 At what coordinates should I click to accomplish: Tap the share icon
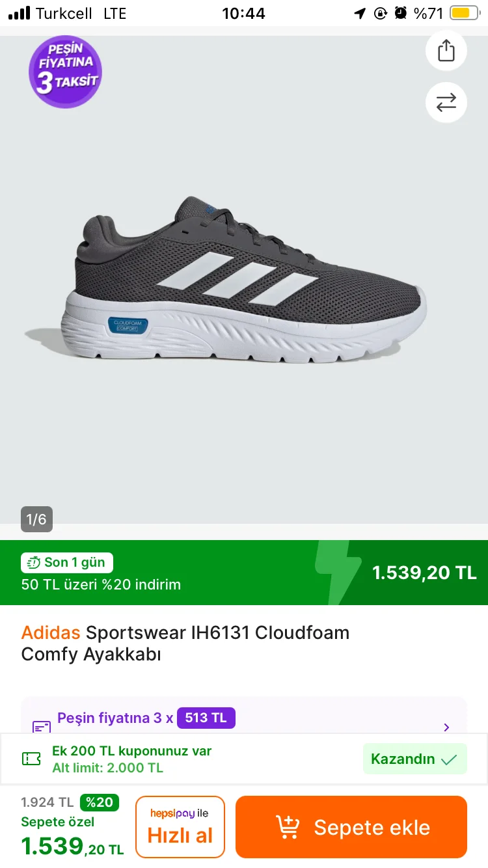pyautogui.click(x=446, y=50)
